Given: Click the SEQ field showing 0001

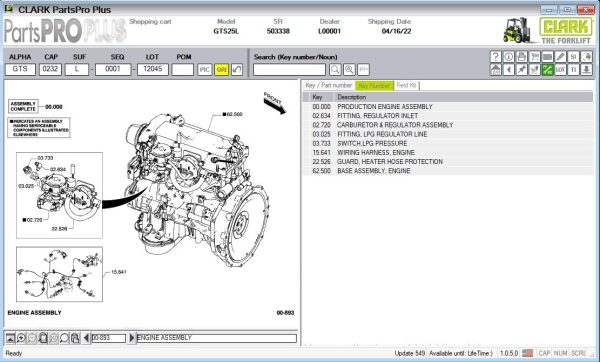Looking at the screenshot, I should click(x=113, y=69).
